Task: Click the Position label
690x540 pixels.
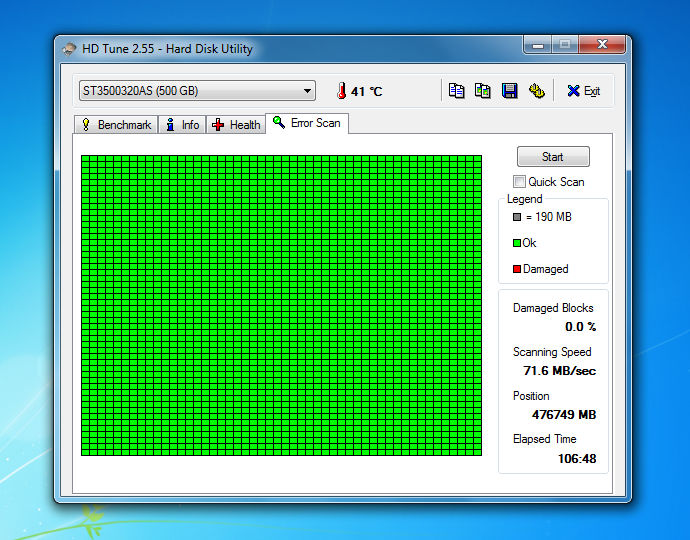Action: (x=531, y=396)
